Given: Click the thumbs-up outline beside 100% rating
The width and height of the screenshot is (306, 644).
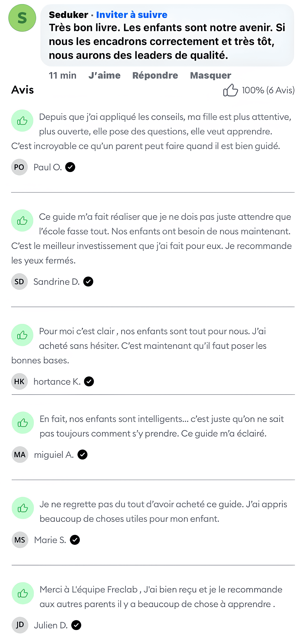Looking at the screenshot, I should tap(230, 90).
